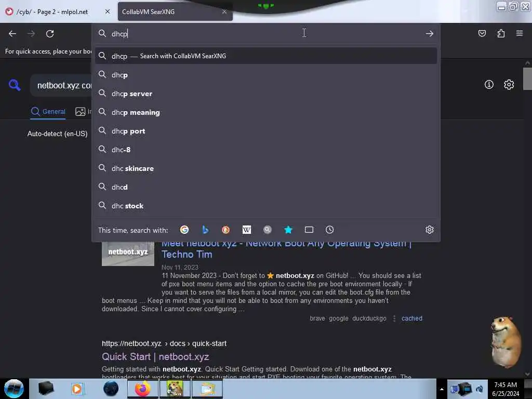Choose the 'dhc-8' suggestion
Screen dimensions: 532x399
[266, 149]
